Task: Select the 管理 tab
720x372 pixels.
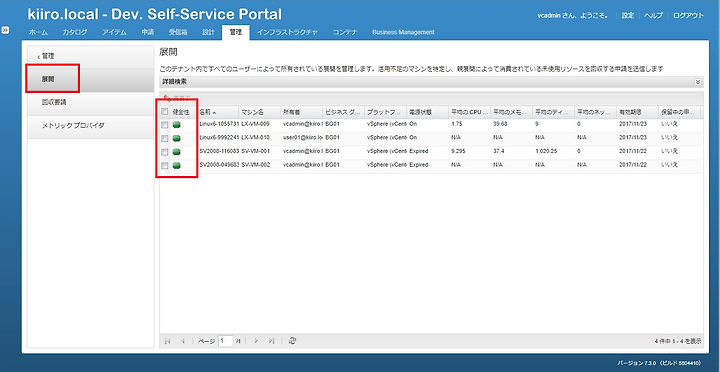Action: (x=236, y=33)
